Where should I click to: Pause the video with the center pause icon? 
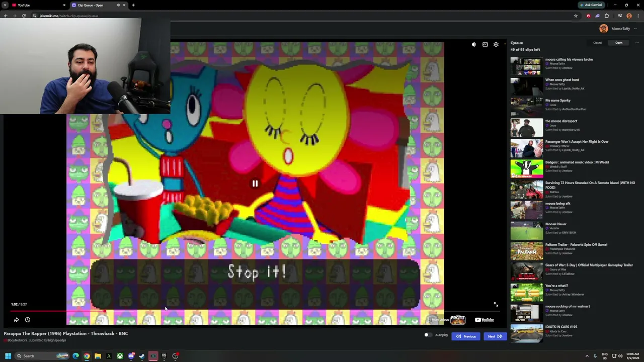point(255,184)
